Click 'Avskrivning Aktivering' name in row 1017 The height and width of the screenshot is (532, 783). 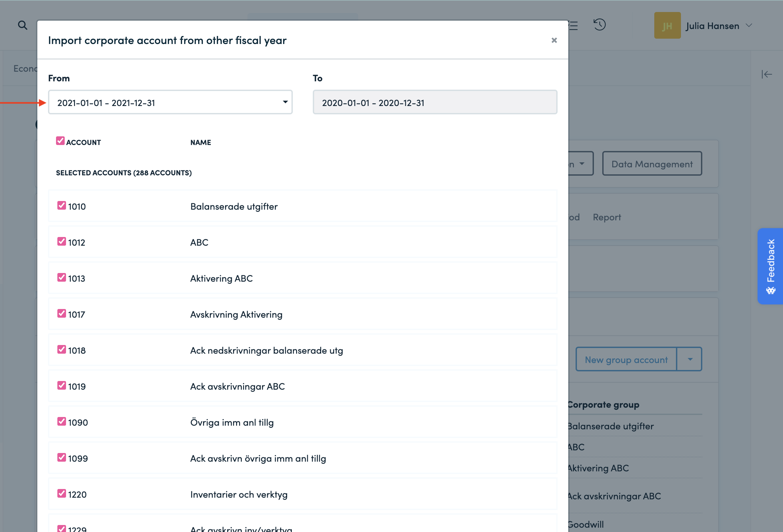pos(236,314)
